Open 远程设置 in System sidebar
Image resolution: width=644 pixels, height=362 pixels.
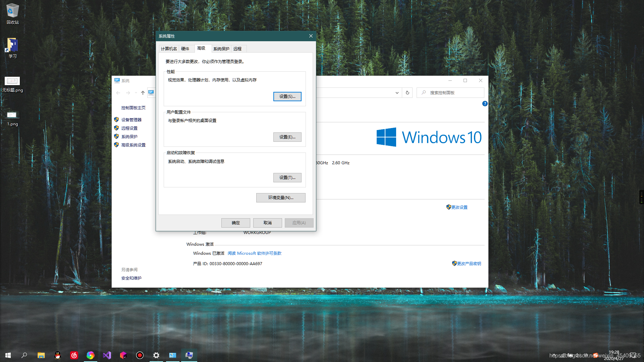point(129,128)
